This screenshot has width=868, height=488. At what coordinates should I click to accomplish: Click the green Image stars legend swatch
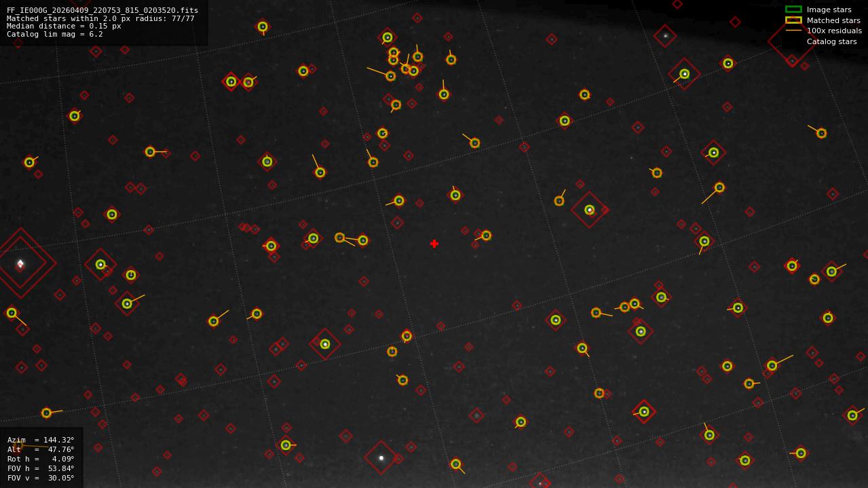pos(793,10)
